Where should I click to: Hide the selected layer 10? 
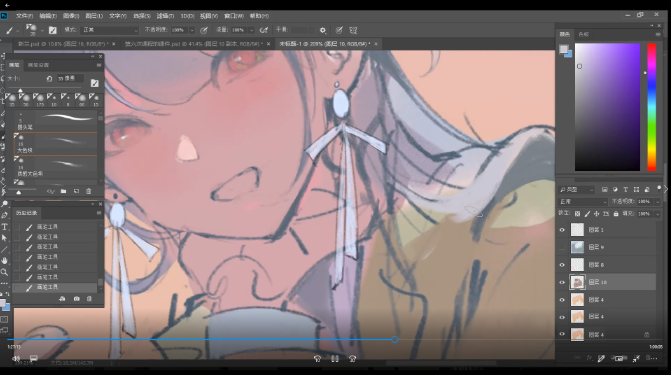click(x=562, y=282)
